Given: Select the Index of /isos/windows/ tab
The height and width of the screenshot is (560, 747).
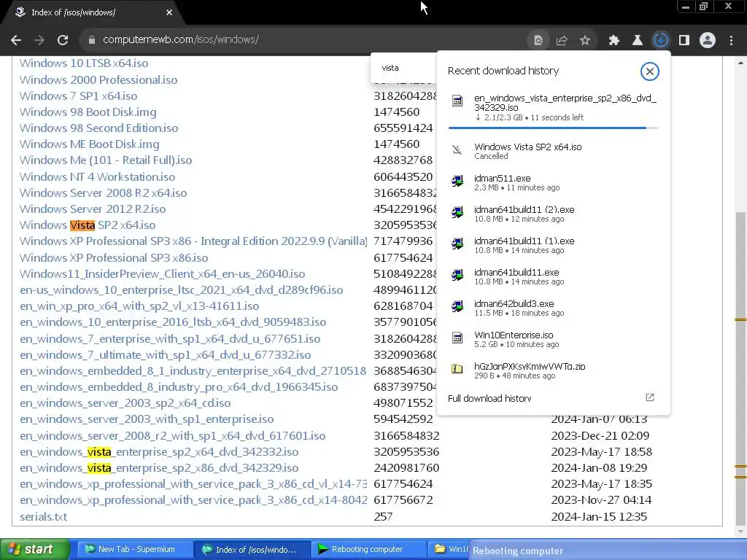Looking at the screenshot, I should (93, 12).
